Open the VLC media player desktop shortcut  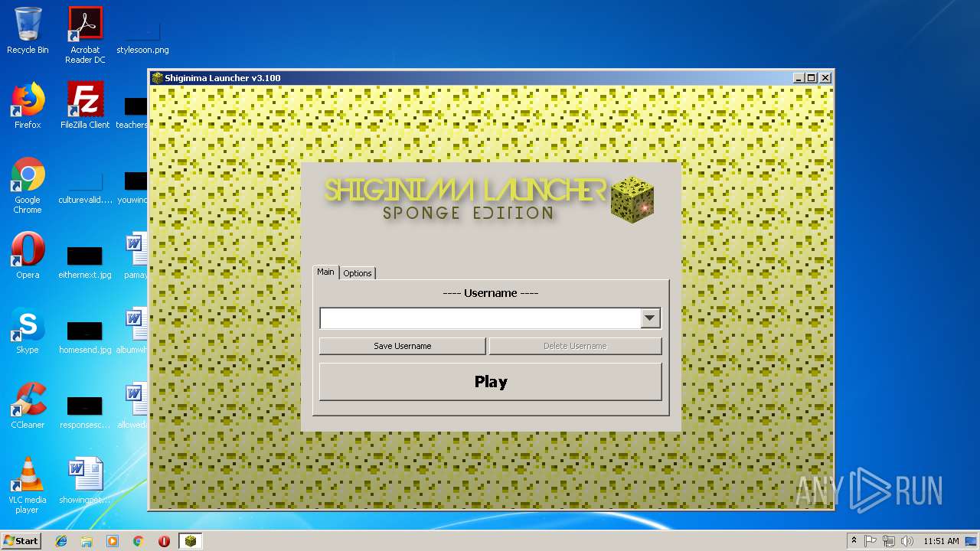pyautogui.click(x=28, y=485)
